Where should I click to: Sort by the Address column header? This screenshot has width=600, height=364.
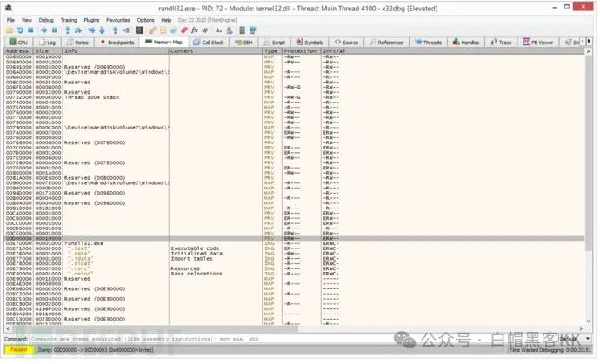pyautogui.click(x=19, y=51)
